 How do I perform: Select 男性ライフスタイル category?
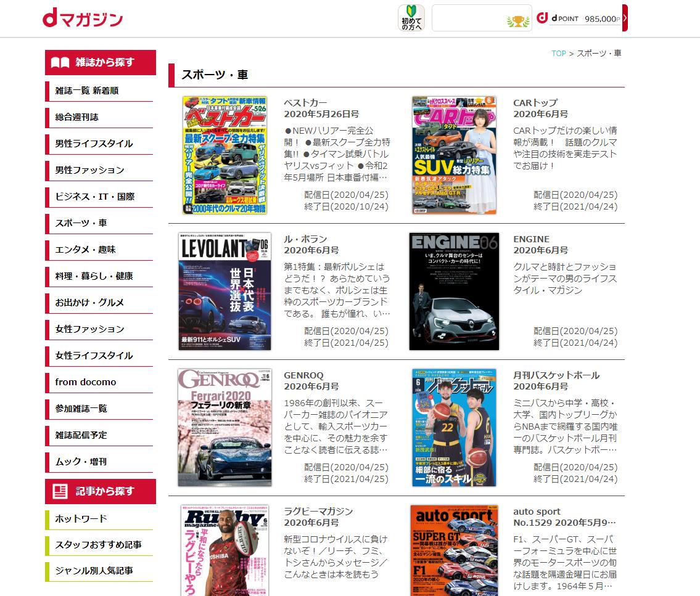[x=99, y=144]
